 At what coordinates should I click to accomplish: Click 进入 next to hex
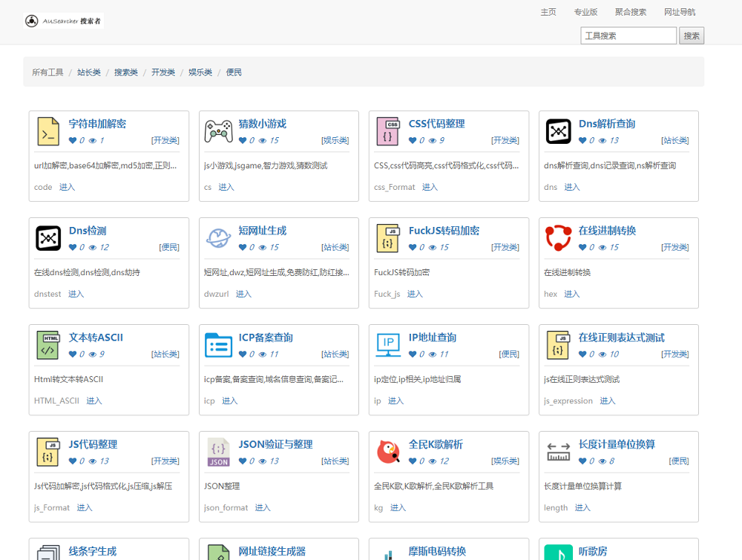coord(572,294)
